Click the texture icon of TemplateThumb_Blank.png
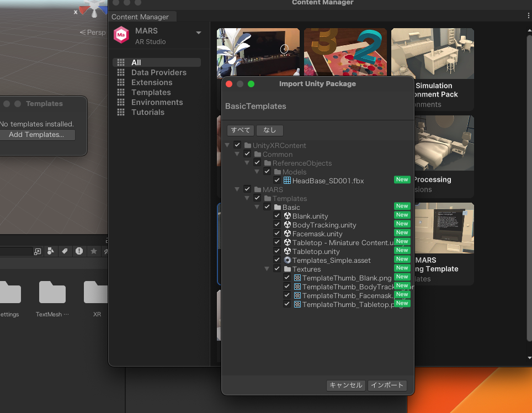This screenshot has width=532, height=413. pyautogui.click(x=297, y=278)
